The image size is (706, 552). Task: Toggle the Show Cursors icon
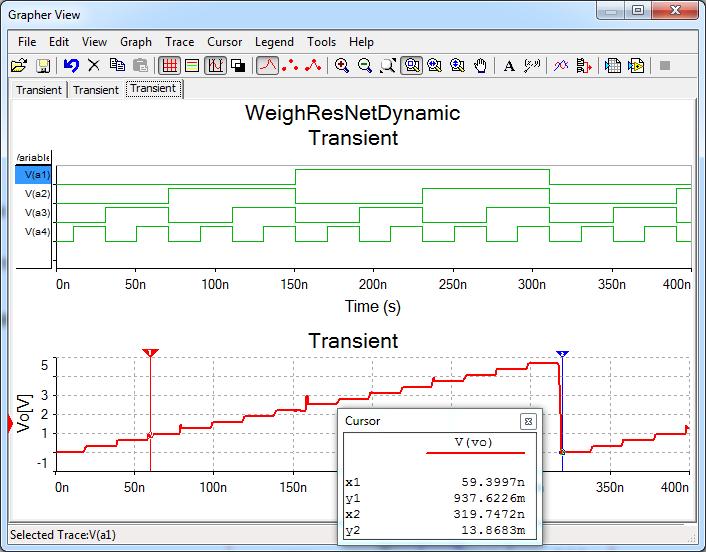tap(215, 66)
